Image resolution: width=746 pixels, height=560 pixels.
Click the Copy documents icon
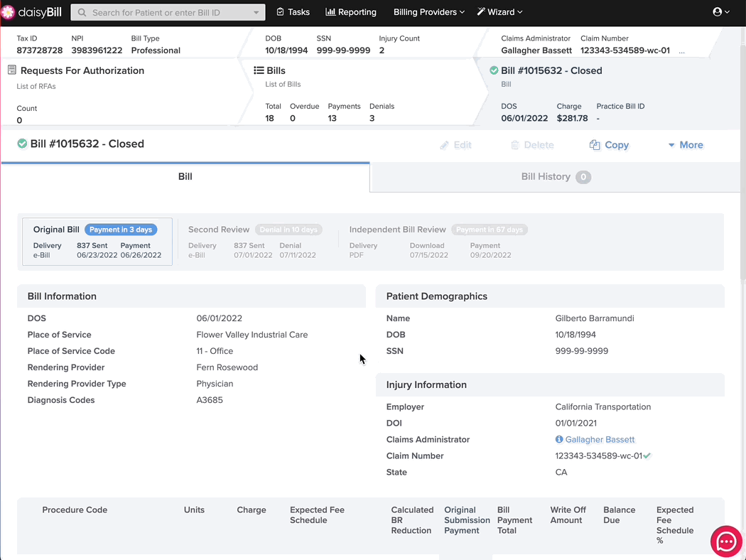[x=594, y=145]
